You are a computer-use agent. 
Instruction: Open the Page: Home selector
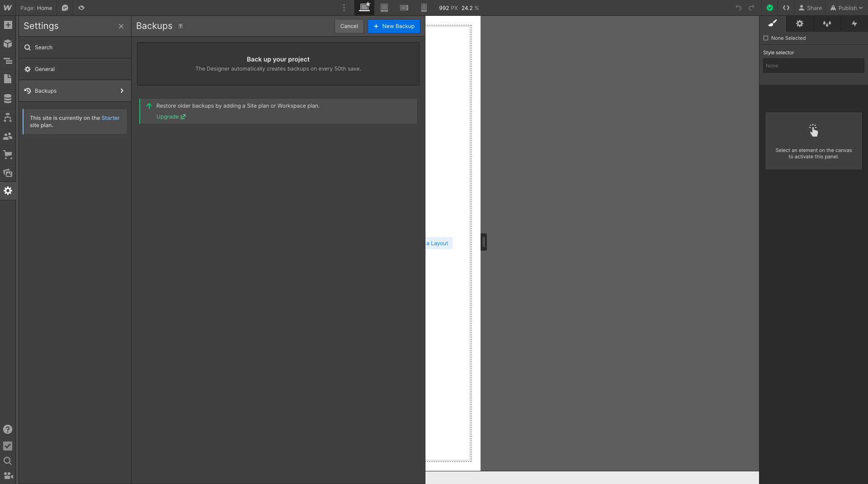36,8
